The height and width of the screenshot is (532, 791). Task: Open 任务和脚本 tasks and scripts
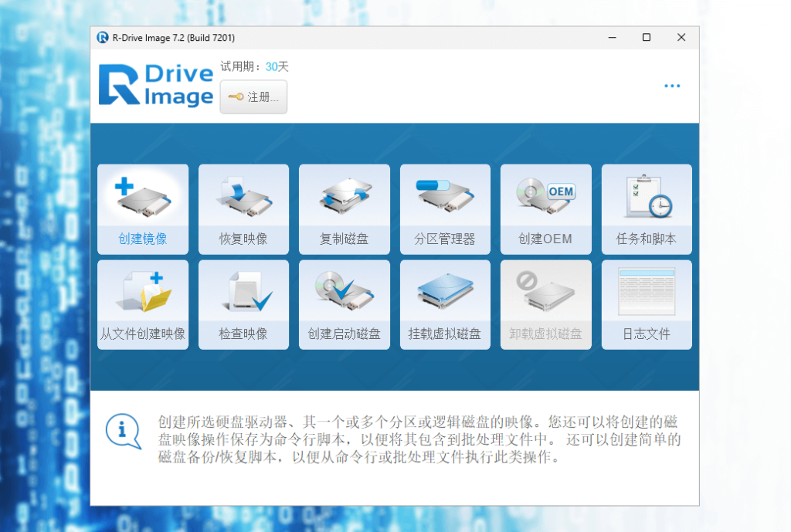point(647,208)
